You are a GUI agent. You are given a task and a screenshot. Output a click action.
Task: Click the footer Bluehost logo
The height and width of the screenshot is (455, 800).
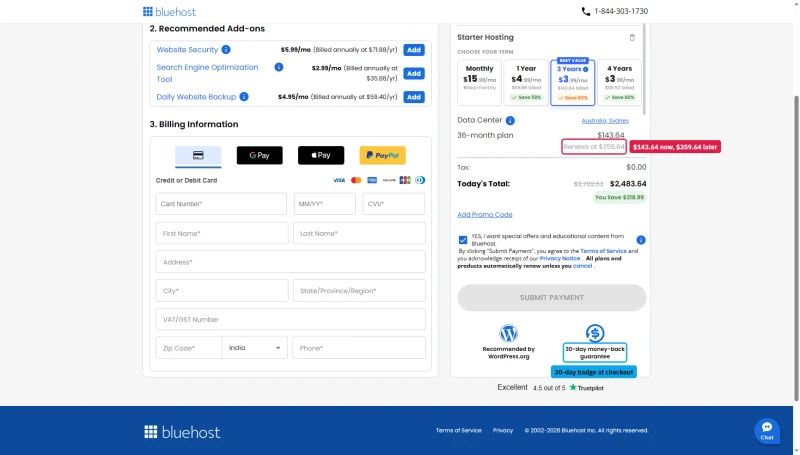pos(182,432)
